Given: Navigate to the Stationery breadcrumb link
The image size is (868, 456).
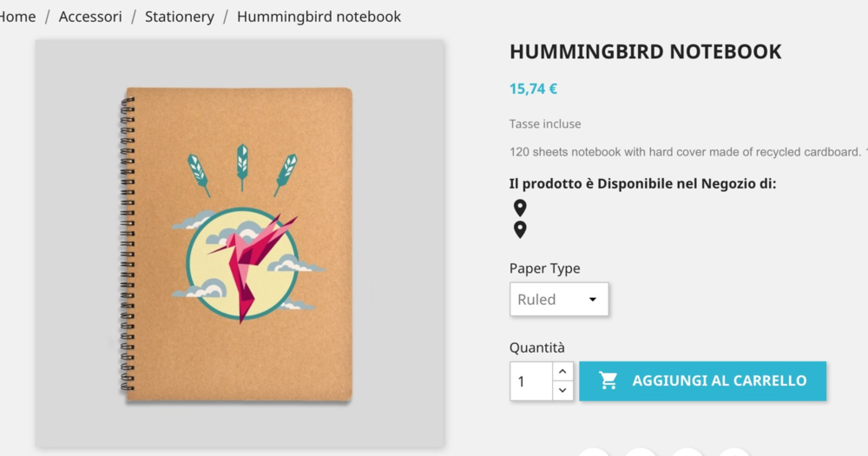Looking at the screenshot, I should pos(180,17).
